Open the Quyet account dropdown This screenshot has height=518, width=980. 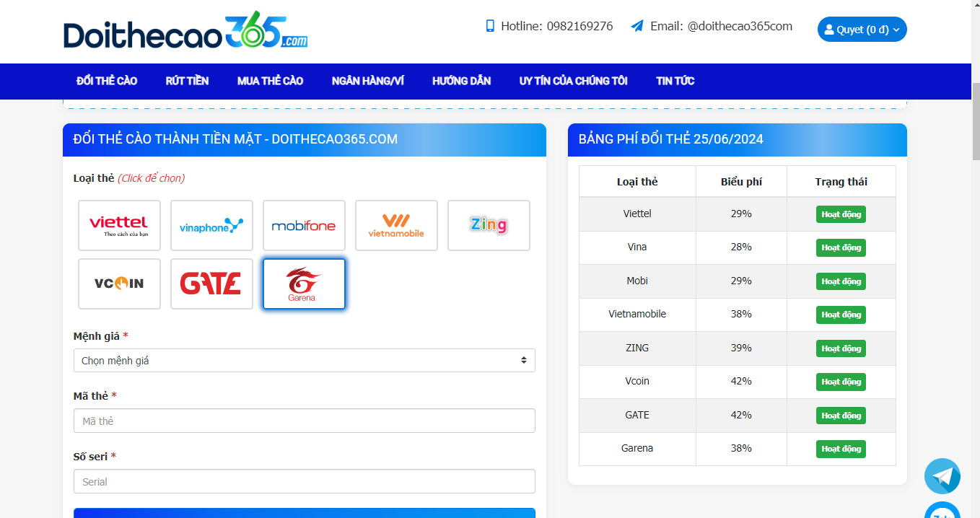click(x=862, y=30)
